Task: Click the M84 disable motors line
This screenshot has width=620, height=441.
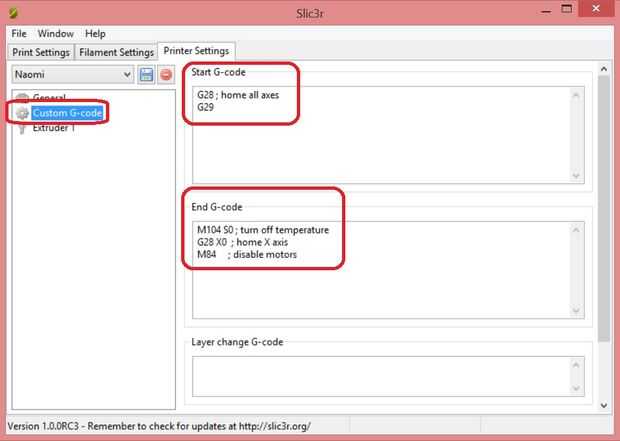Action: click(247, 254)
